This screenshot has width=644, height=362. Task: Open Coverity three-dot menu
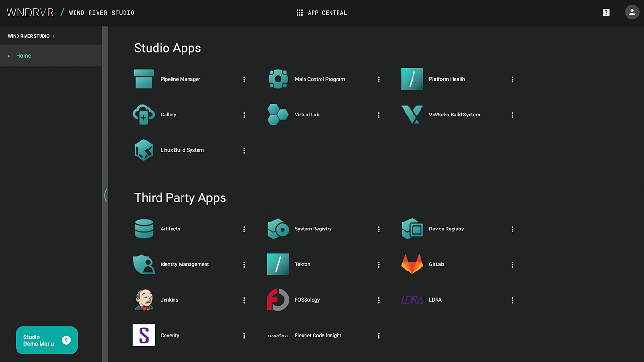pyautogui.click(x=244, y=336)
